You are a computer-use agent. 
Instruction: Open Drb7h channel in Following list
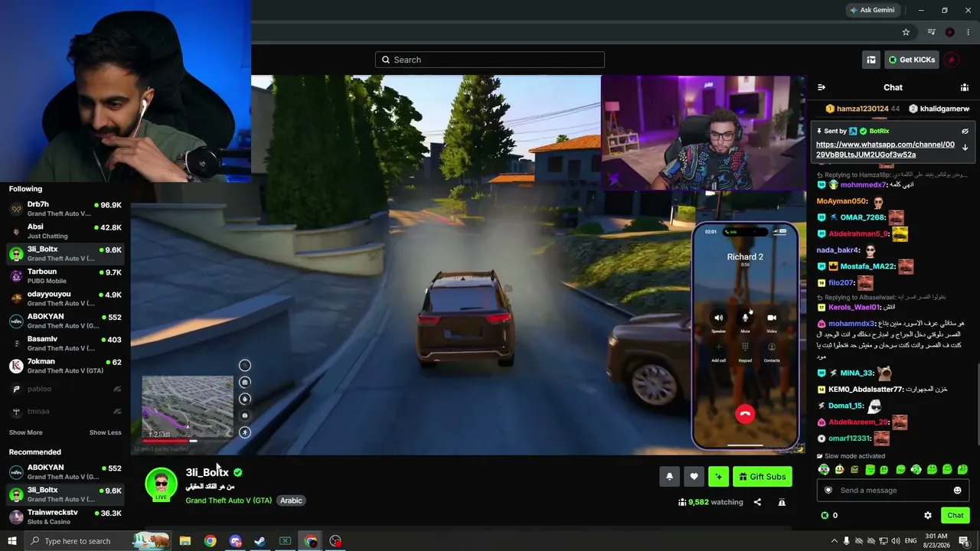point(65,209)
